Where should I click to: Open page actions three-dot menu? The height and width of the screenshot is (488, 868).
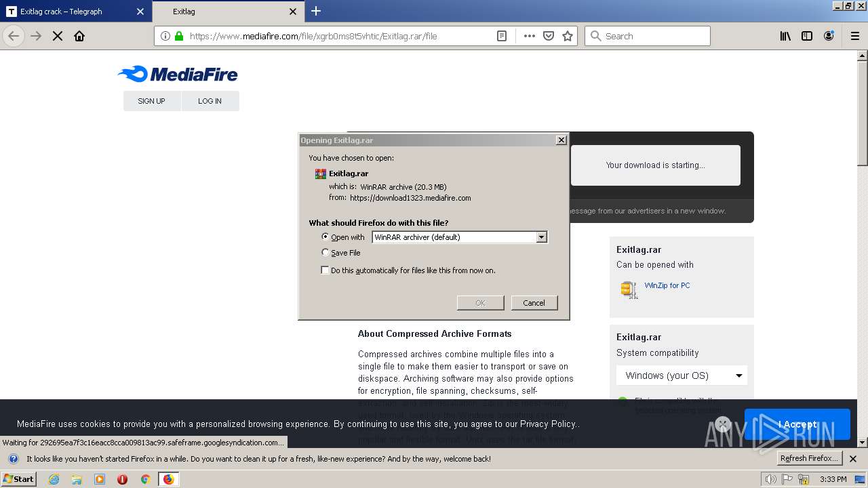pos(530,36)
